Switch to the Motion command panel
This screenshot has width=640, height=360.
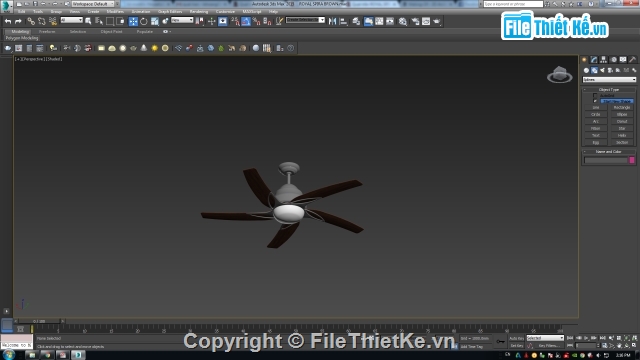(613, 60)
